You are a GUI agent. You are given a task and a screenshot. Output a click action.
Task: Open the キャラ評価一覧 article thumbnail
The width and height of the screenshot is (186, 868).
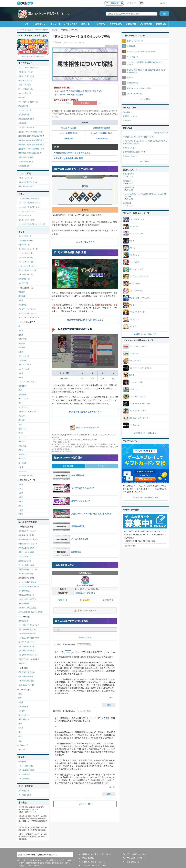click(61, 475)
